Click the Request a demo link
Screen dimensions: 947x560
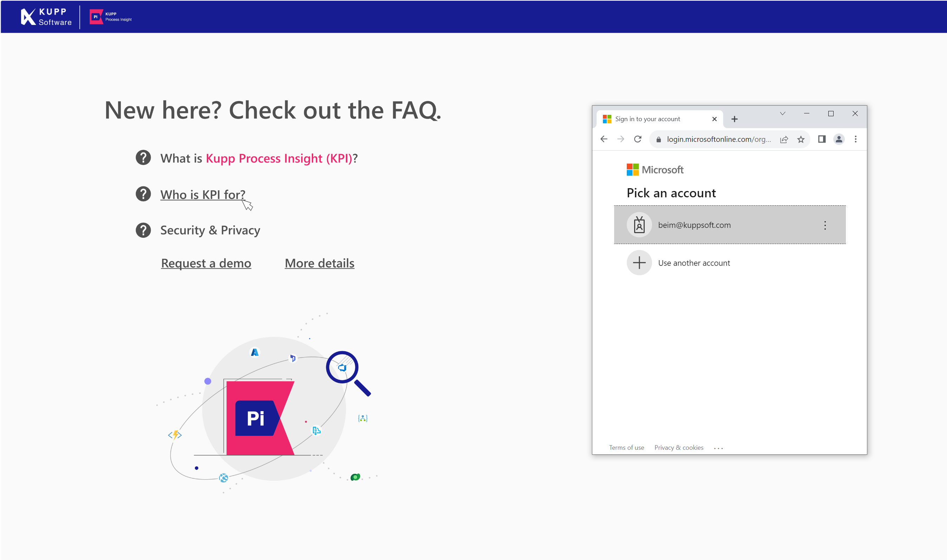(206, 263)
